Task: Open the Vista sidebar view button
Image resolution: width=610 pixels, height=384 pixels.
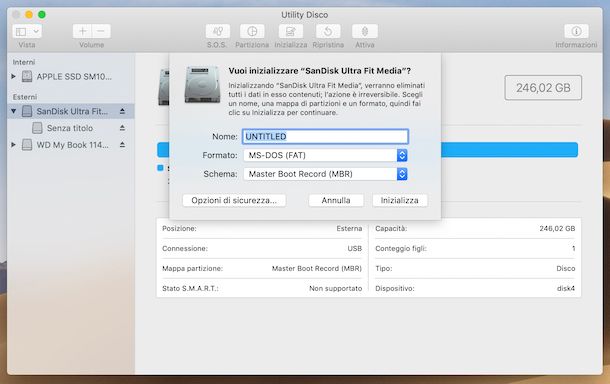Action: 21,31
